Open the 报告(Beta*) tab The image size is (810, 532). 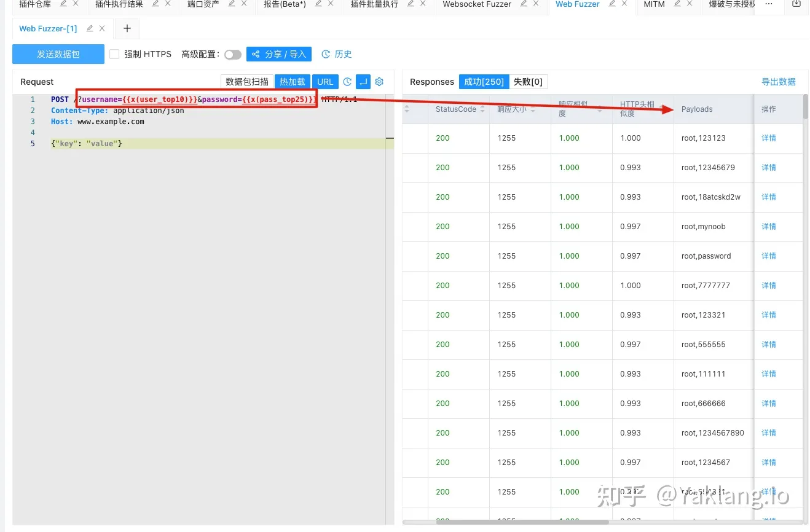(285, 4)
